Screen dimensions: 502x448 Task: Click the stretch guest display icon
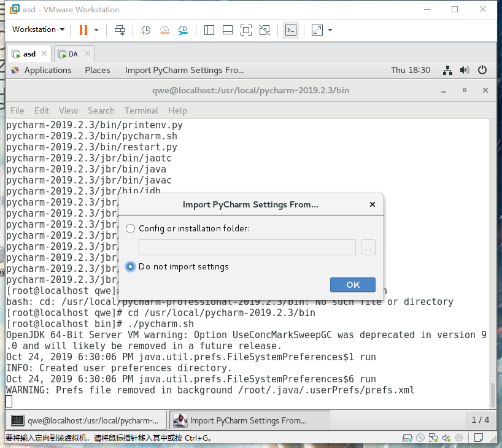[317, 30]
